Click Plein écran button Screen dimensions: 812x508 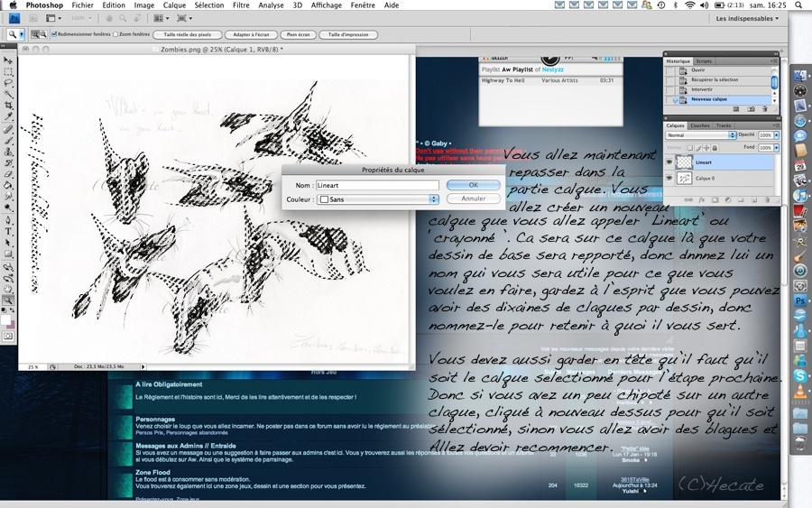[x=299, y=34]
